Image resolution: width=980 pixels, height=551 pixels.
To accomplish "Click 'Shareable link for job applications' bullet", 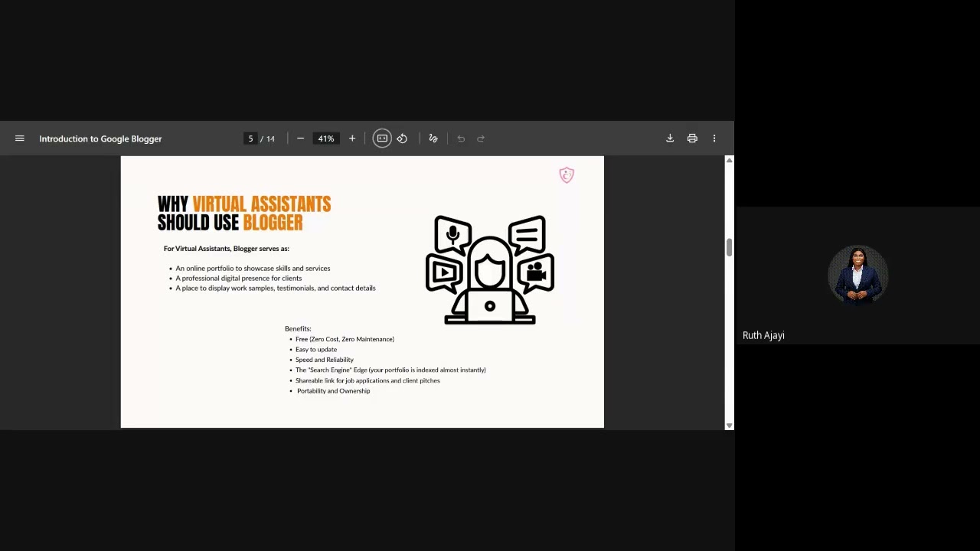I will tap(367, 380).
